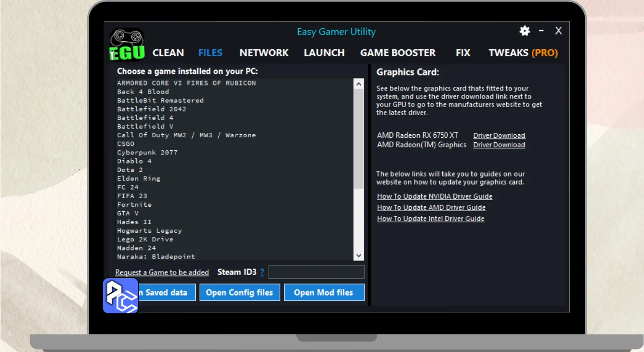Image resolution: width=644 pixels, height=352 pixels.
Task: Select Fortnite in the game list
Action: 134,204
